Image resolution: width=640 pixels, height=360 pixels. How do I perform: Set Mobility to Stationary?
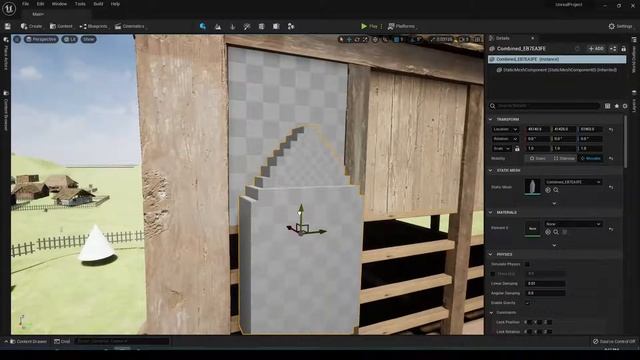click(564, 158)
